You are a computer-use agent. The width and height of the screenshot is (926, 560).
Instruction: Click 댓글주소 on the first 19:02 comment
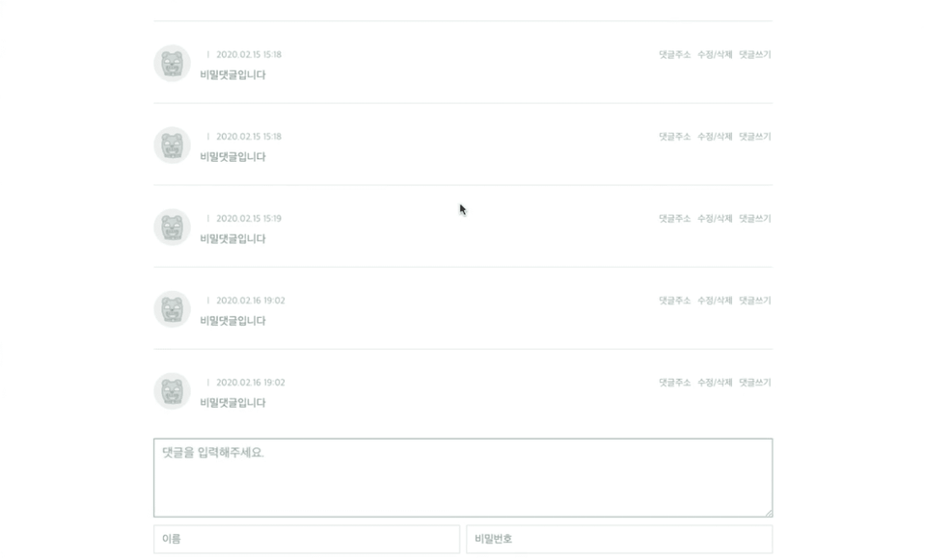pyautogui.click(x=674, y=301)
